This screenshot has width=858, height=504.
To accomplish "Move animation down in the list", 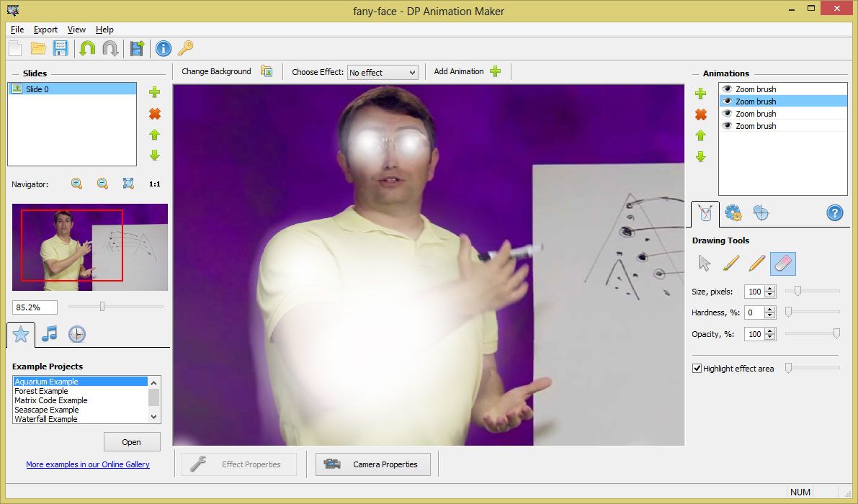I will [x=700, y=157].
